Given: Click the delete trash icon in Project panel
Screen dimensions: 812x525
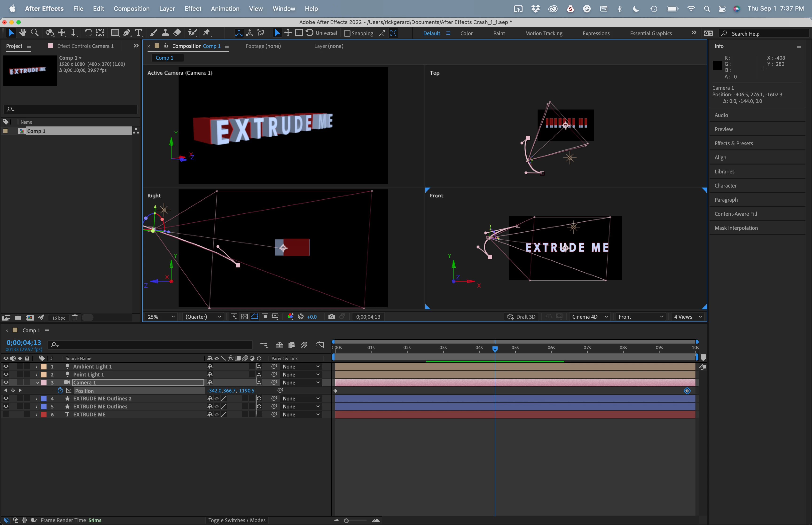Looking at the screenshot, I should coord(75,317).
